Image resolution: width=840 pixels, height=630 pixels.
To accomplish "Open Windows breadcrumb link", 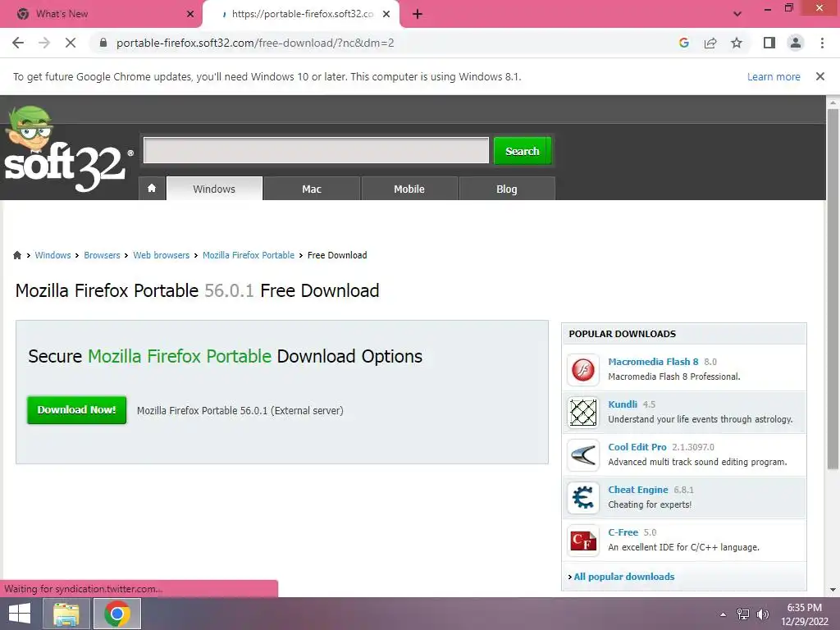I will pyautogui.click(x=52, y=255).
